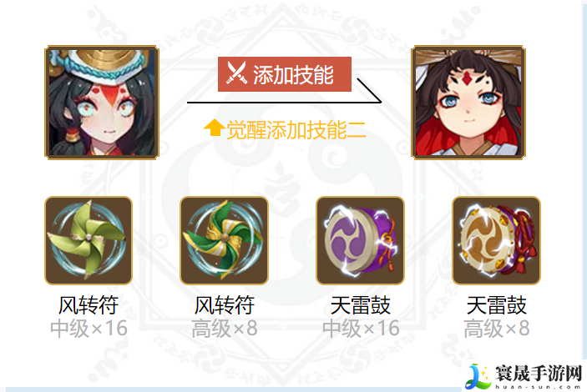Click the 添加技能 red banner
The image size is (587, 392).
pos(285,74)
